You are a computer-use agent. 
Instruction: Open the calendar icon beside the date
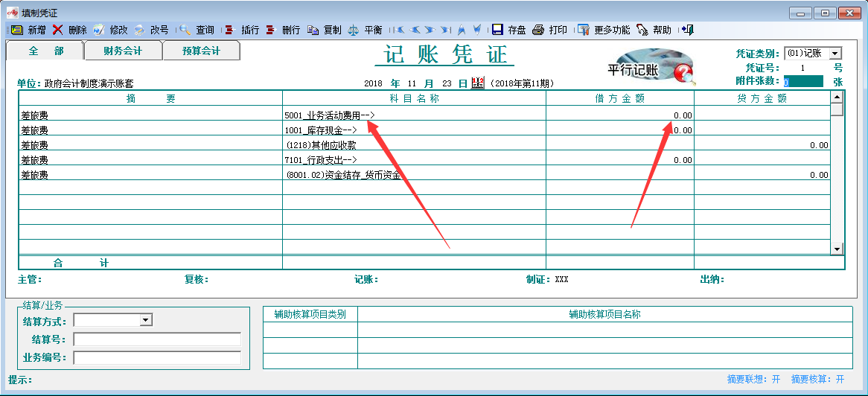pos(478,83)
